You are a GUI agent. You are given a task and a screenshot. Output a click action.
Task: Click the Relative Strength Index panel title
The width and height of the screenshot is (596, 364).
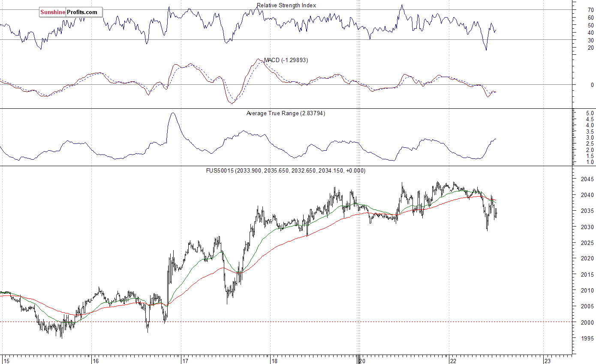pyautogui.click(x=286, y=6)
